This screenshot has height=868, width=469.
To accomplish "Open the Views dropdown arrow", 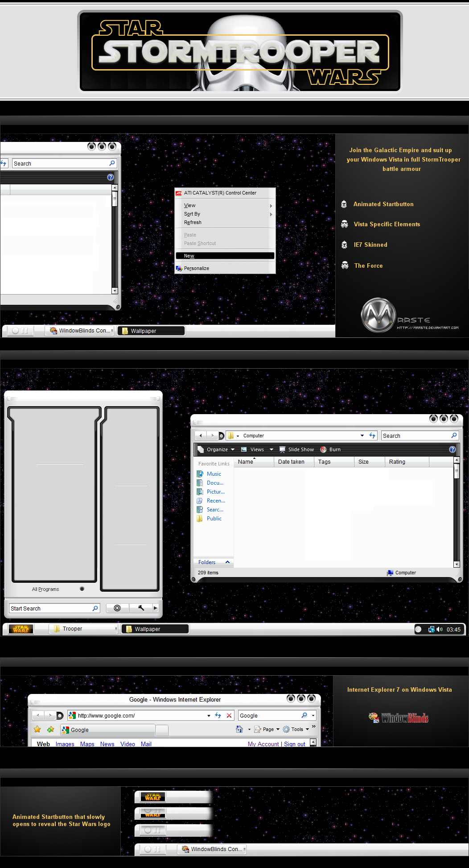I will tap(272, 449).
